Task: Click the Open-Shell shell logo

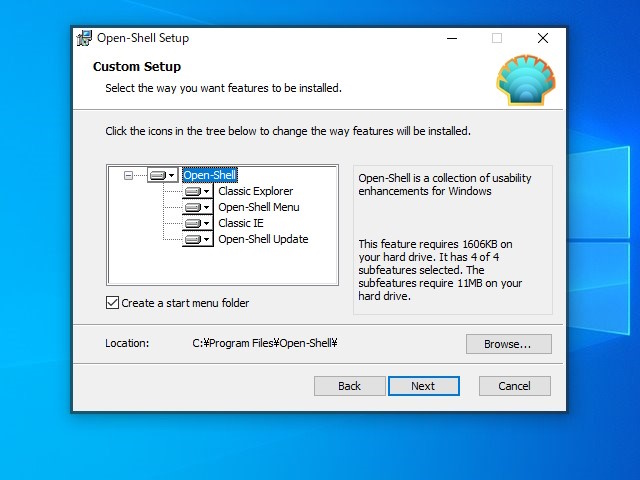Action: 526,80
